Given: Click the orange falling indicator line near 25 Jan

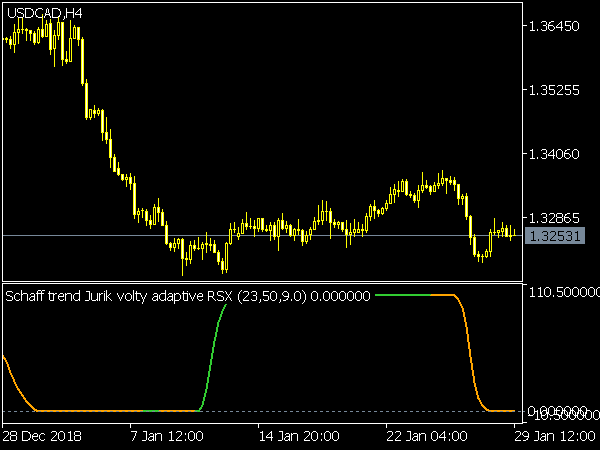Looking at the screenshot, I should pos(471,354).
